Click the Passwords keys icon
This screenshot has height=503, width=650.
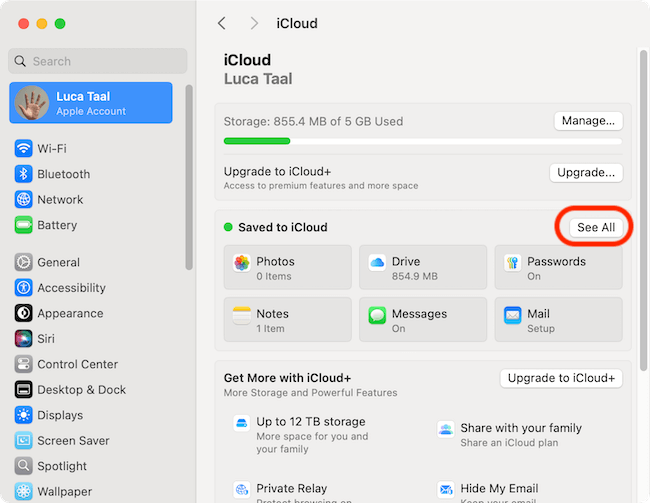512,263
